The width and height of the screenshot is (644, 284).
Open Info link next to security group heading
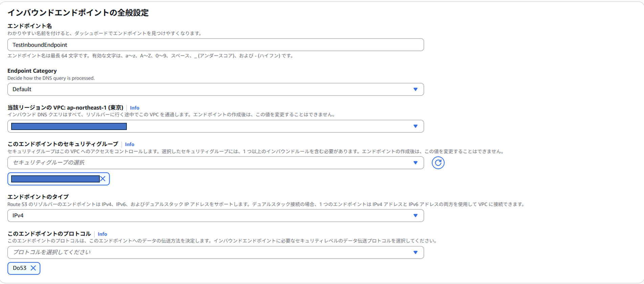coord(130,145)
